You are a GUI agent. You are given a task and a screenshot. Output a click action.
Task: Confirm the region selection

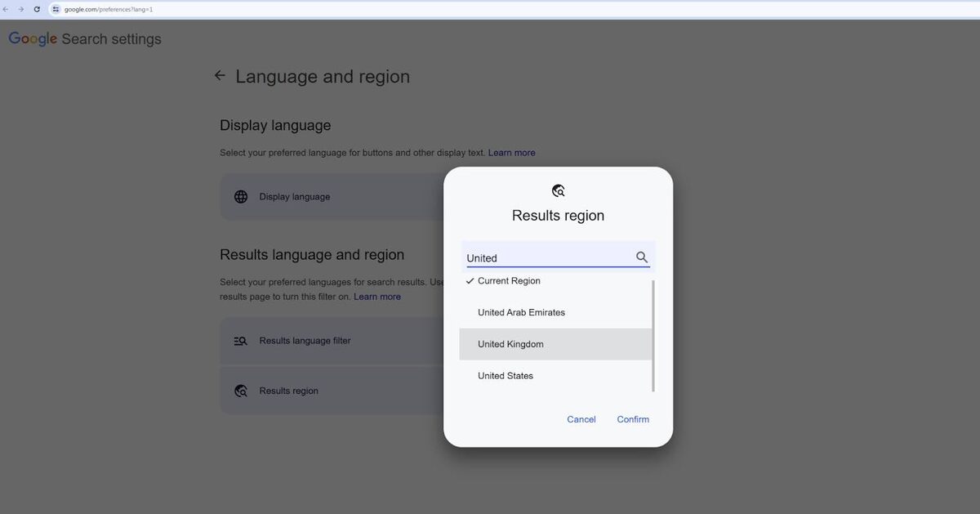click(633, 419)
